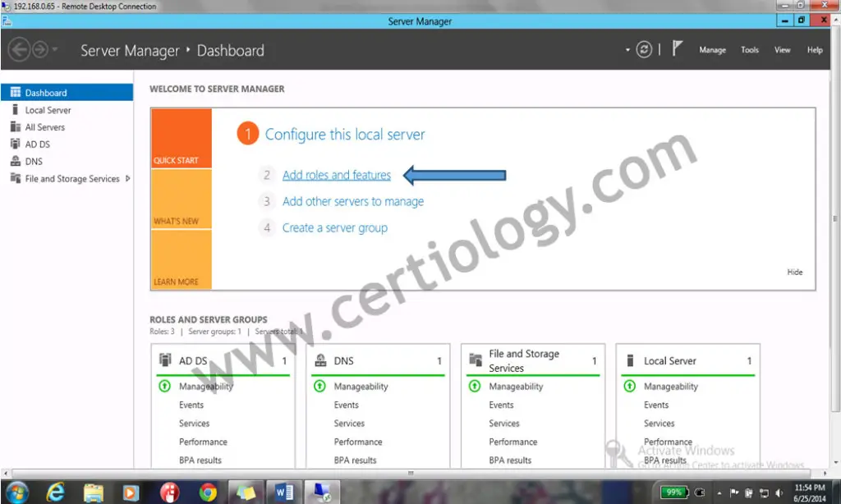
Task: Launch Microsoft Word from the taskbar
Action: coord(283,491)
